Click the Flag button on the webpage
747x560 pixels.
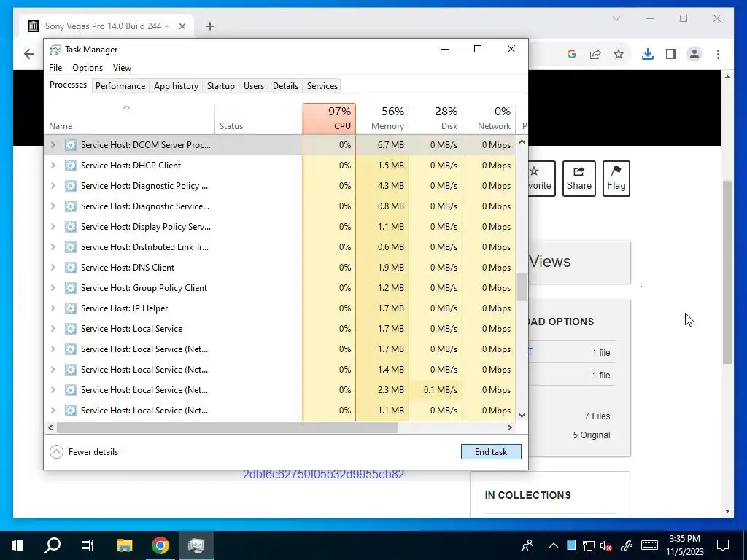pos(616,179)
